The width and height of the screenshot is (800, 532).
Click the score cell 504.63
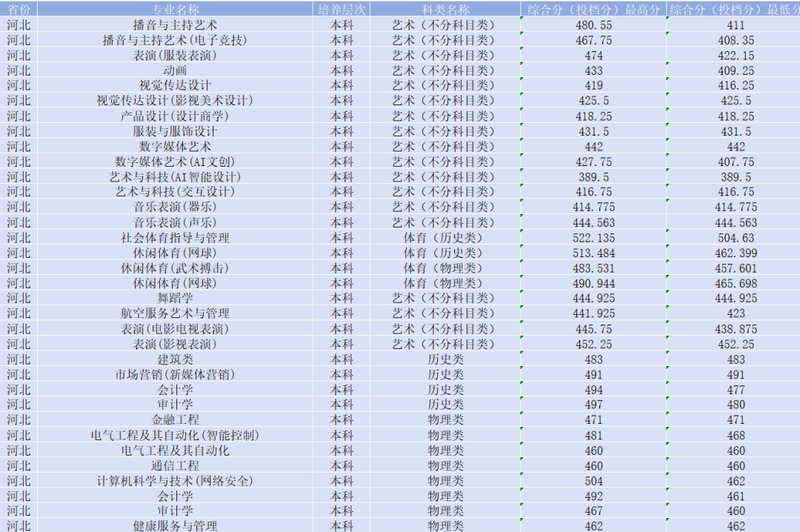click(x=736, y=238)
